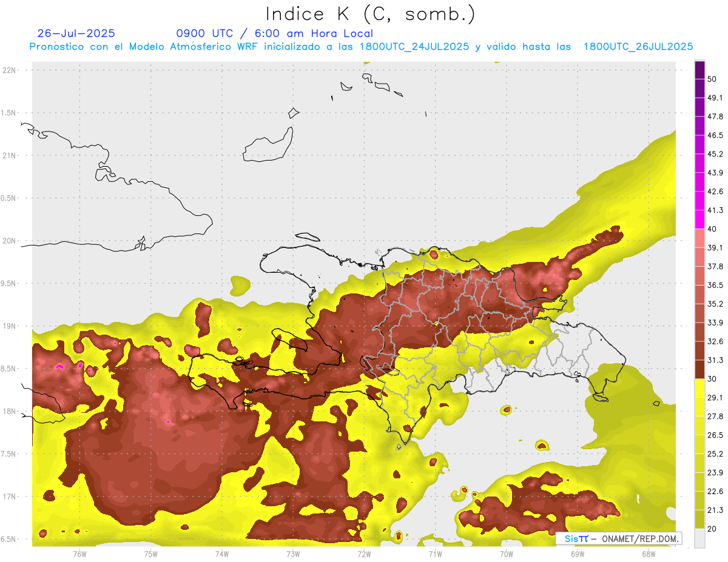Viewport: 728px width, 562px height.
Task: Click the '17N' latitude label
Action: click(10, 497)
